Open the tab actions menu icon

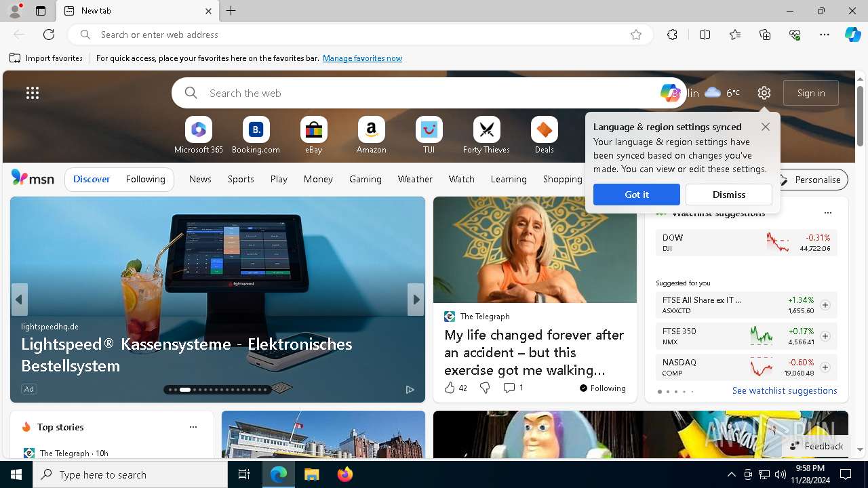(x=41, y=11)
